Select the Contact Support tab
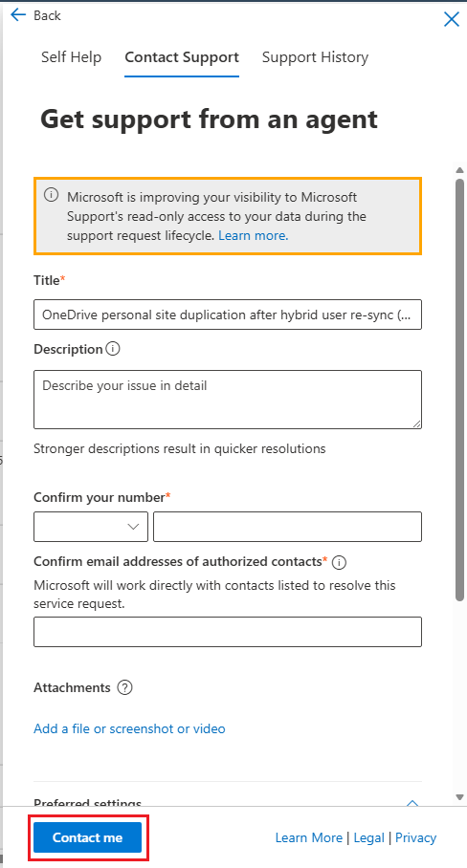Image resolution: width=467 pixels, height=868 pixels. [182, 57]
